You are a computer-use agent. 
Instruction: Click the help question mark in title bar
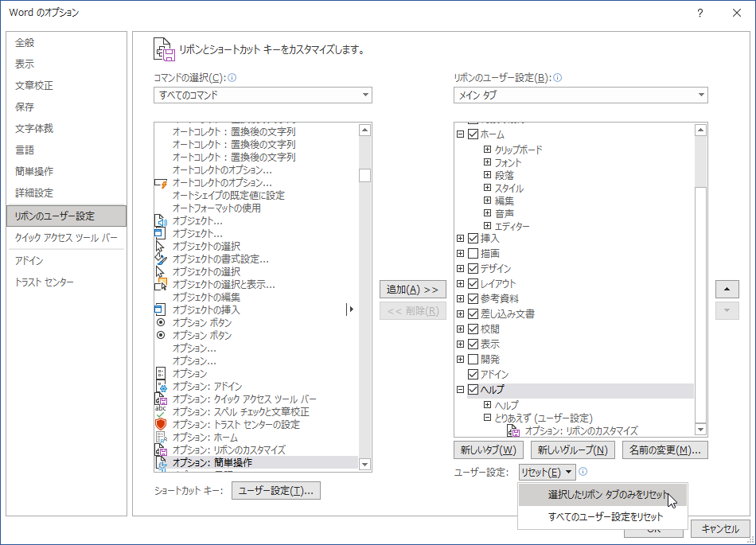click(x=699, y=13)
